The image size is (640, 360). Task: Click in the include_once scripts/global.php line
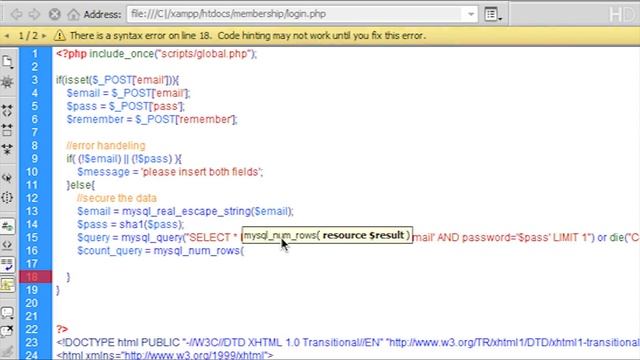point(156,54)
